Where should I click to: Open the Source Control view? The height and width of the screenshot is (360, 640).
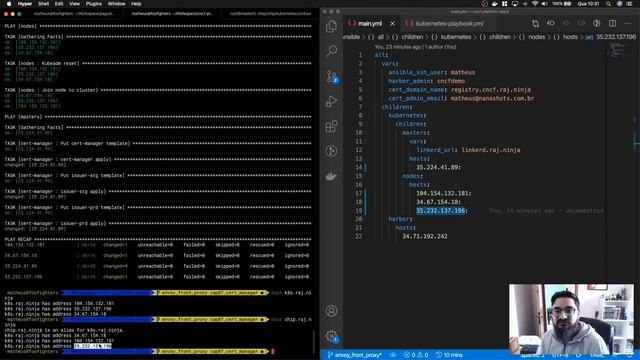tap(331, 76)
